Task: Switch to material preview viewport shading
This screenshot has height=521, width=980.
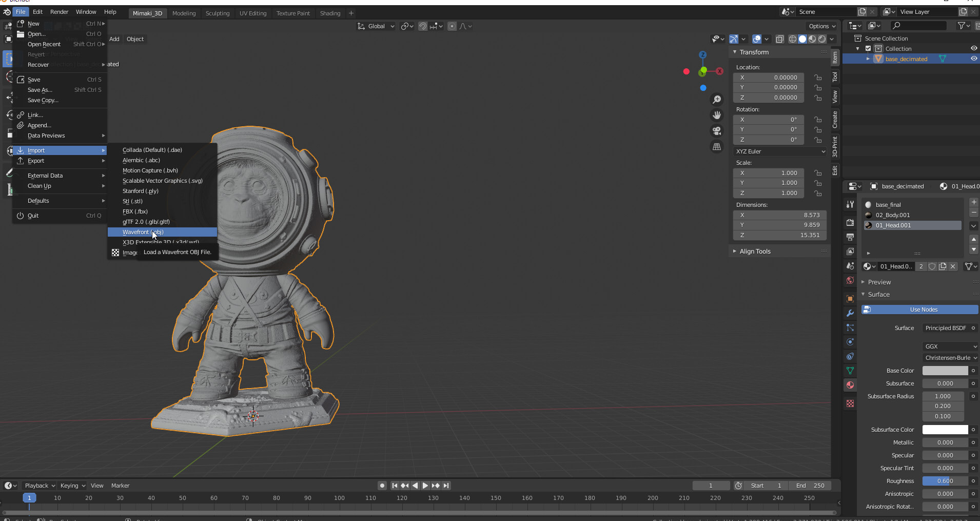Action: click(812, 39)
